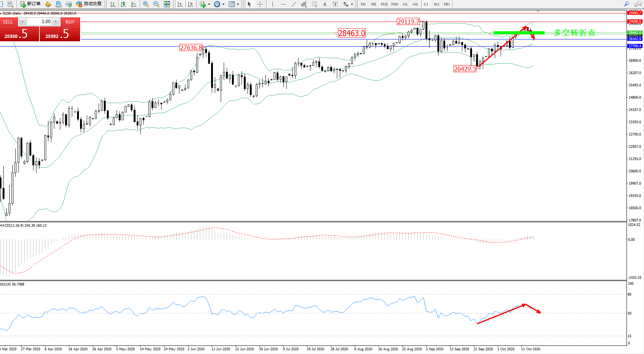Select the crosshair cursor tool
The image size is (644, 354).
[260, 4]
